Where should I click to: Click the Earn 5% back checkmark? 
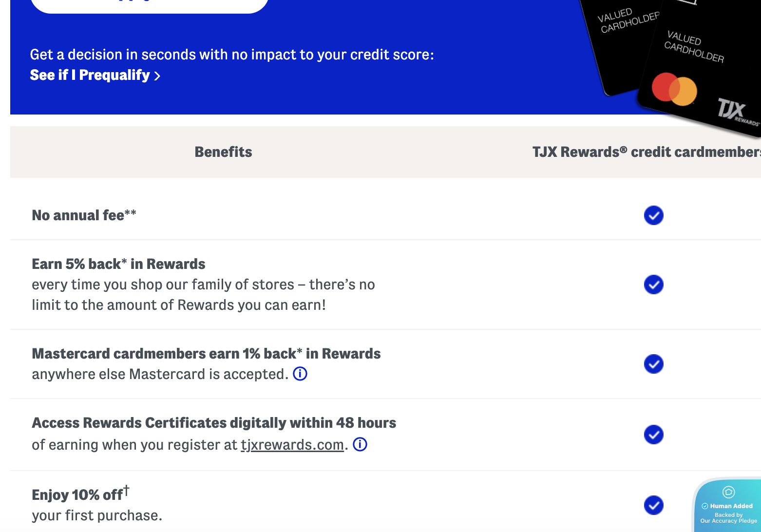pos(653,285)
